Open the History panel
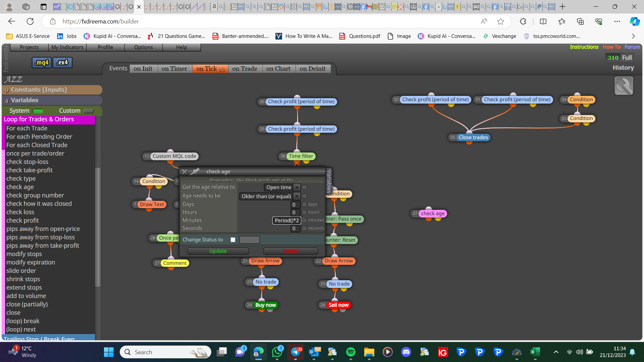Image resolution: width=644 pixels, height=362 pixels. (623, 68)
